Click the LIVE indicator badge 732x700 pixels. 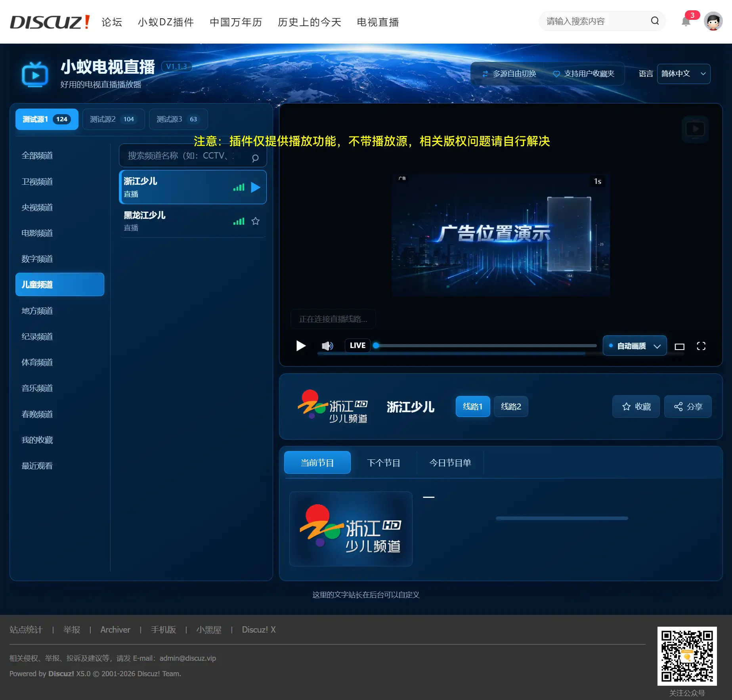coord(357,345)
